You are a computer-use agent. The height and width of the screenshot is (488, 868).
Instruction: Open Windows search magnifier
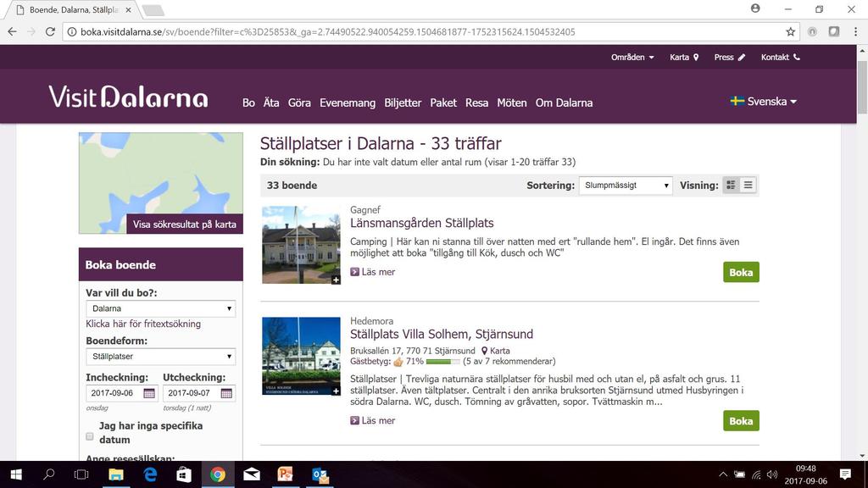click(x=48, y=474)
